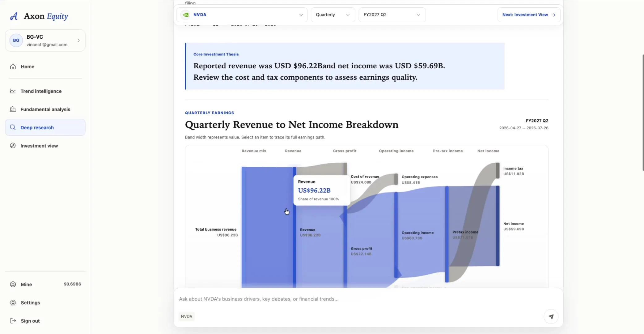Click the Revenue mix column header
Viewport: 644px width, 334px height.
pyautogui.click(x=254, y=151)
